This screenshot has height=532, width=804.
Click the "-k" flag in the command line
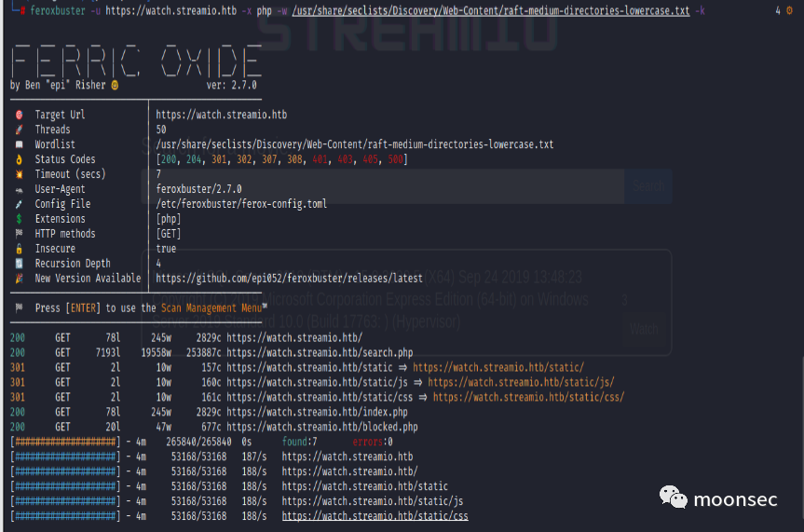click(700, 10)
